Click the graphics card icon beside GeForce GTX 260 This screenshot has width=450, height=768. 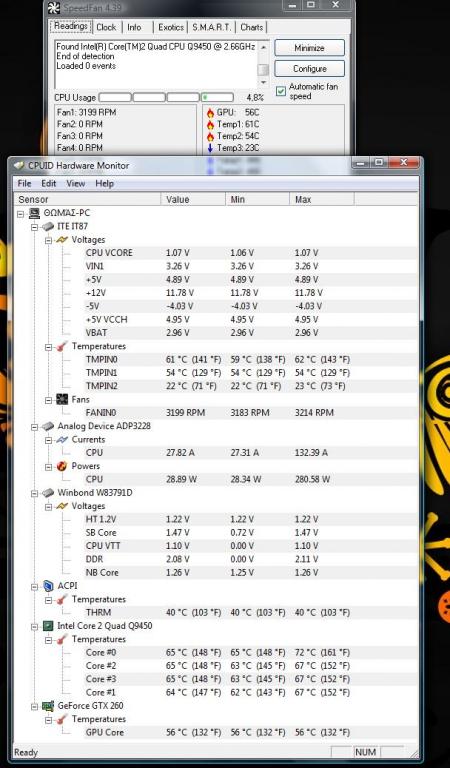[48, 706]
